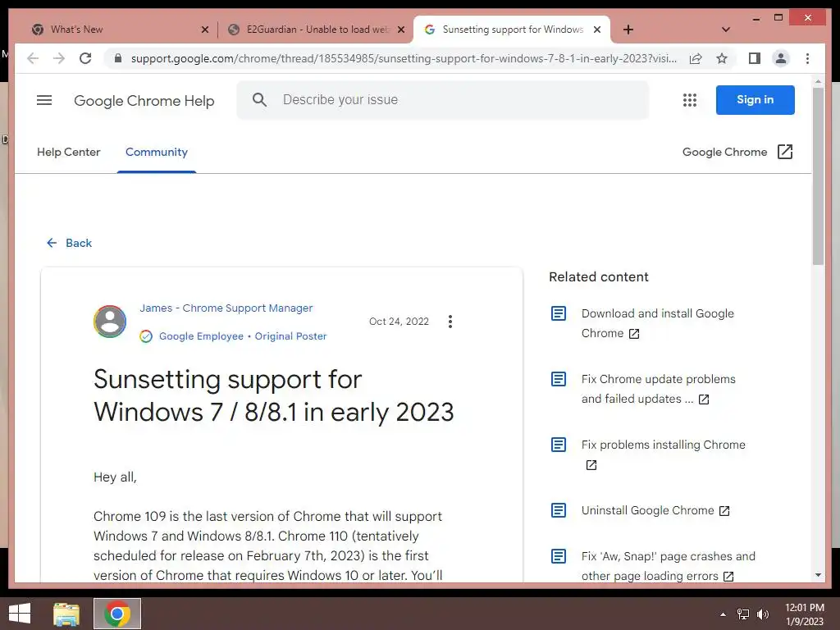The width and height of the screenshot is (840, 630).
Task: Click the address bar URL
Action: coord(404,58)
